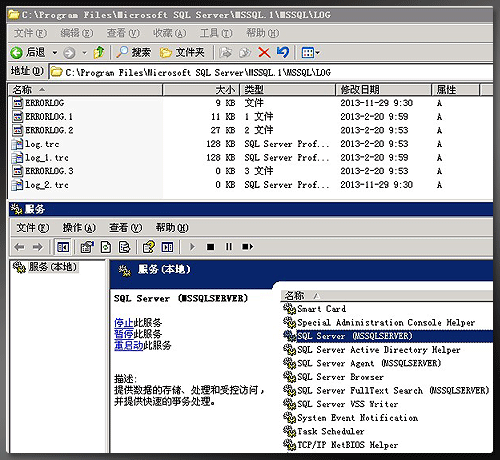This screenshot has width=500, height=460.
Task: Open Services window 文件(F) menu
Action: pos(33,228)
